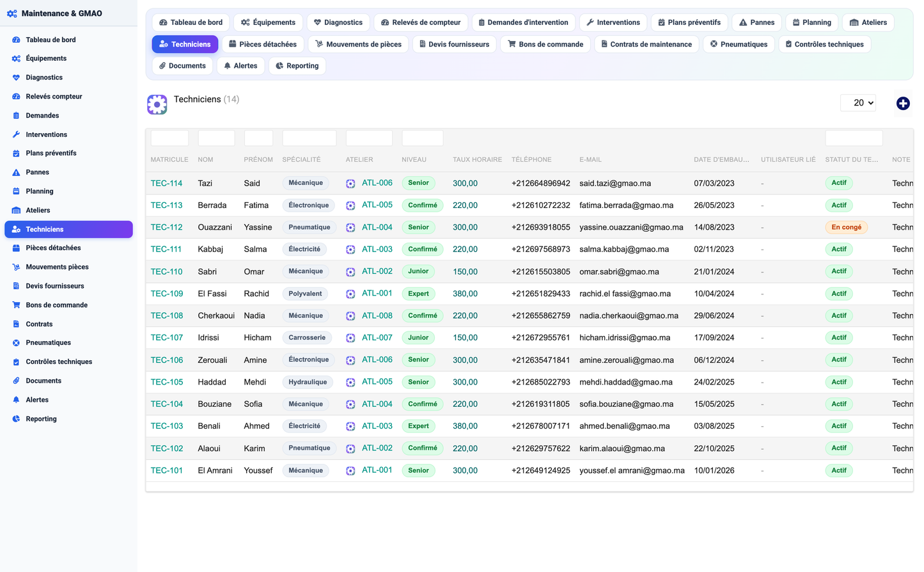This screenshot has width=924, height=572.
Task: Click the atelier icon next to ATL-006 in the TEC-114 row
Action: coord(350,184)
